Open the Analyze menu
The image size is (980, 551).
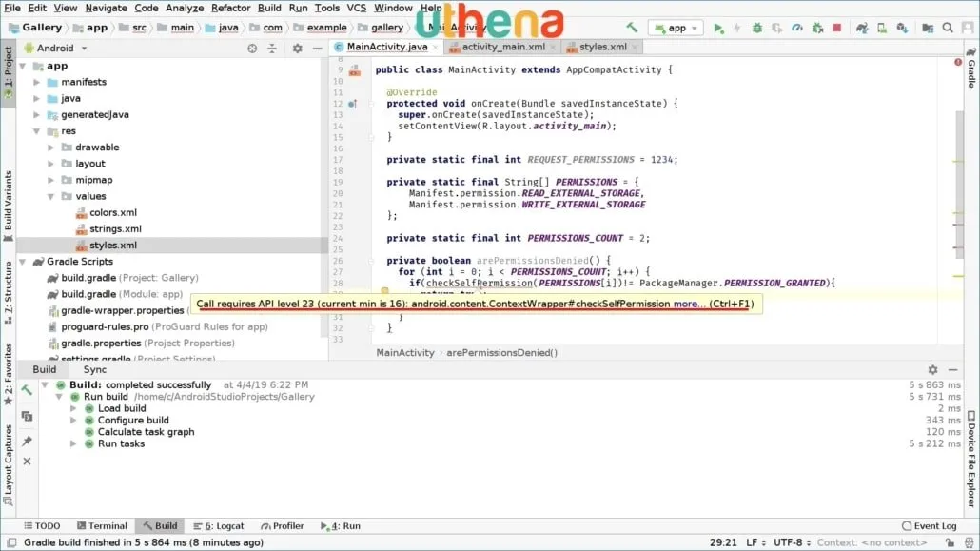click(185, 9)
